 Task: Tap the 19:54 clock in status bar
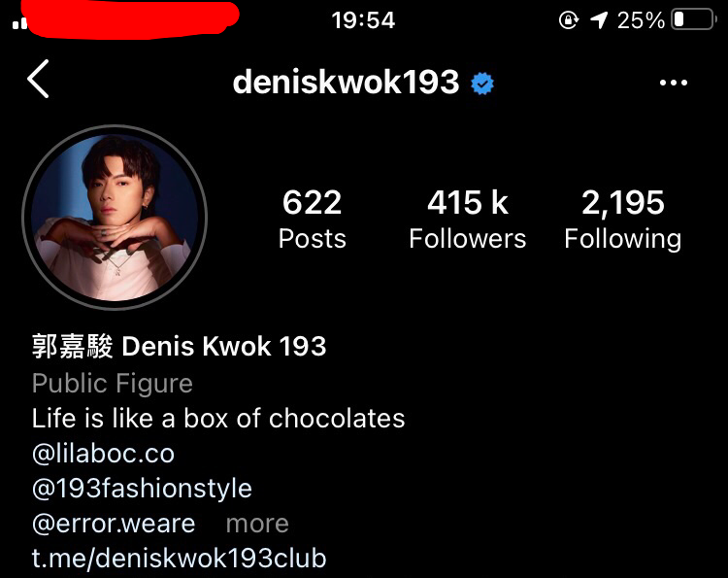pyautogui.click(x=363, y=20)
